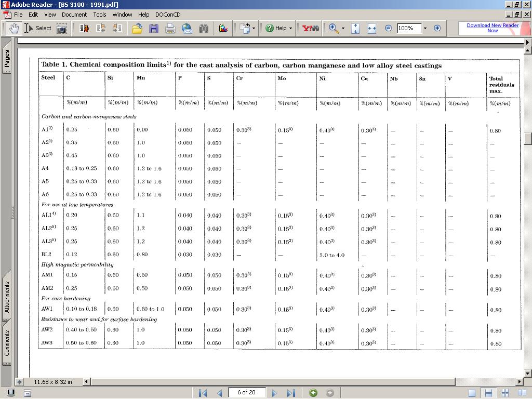Print the document with the printer icon

(170, 29)
